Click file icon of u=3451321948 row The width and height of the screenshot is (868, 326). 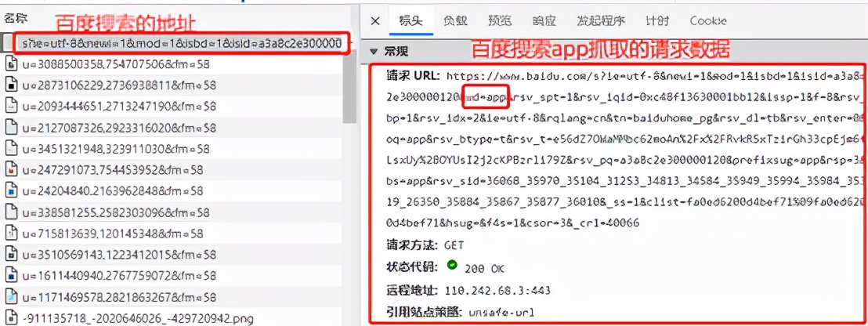pyautogui.click(x=11, y=148)
